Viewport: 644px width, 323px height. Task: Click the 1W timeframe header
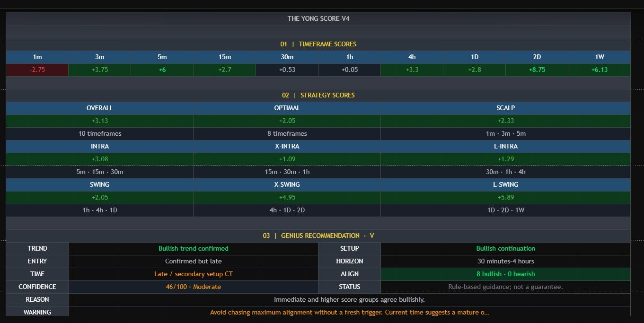pyautogui.click(x=599, y=57)
